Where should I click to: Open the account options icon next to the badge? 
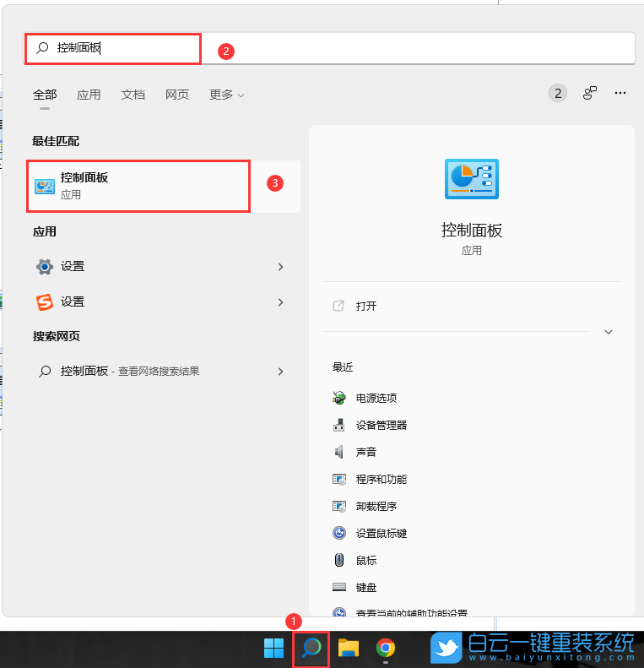589,93
